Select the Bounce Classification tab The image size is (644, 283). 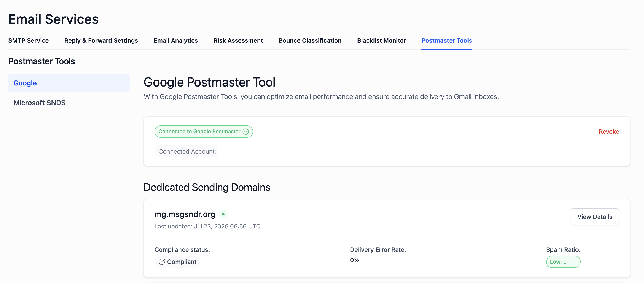coord(310,40)
